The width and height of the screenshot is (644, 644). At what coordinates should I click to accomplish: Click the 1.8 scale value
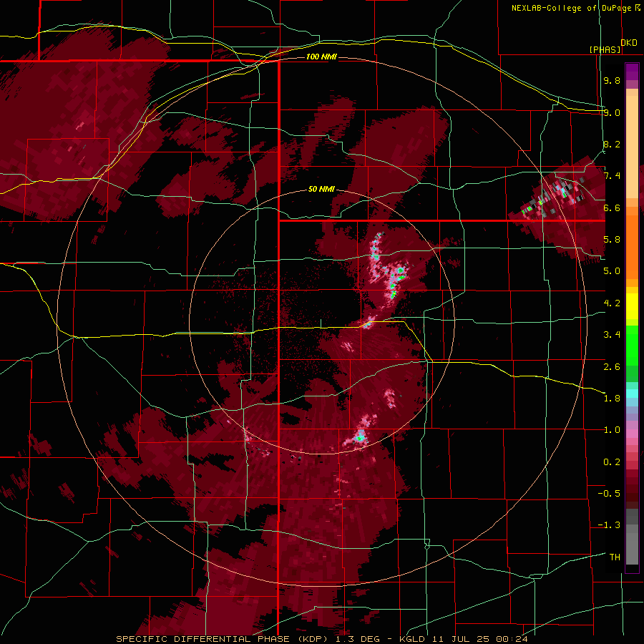(612, 399)
